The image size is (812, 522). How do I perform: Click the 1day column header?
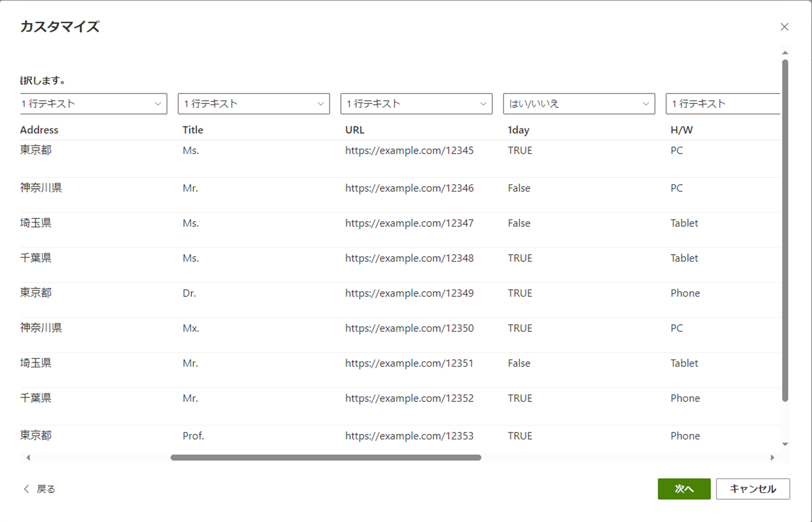[x=518, y=130]
